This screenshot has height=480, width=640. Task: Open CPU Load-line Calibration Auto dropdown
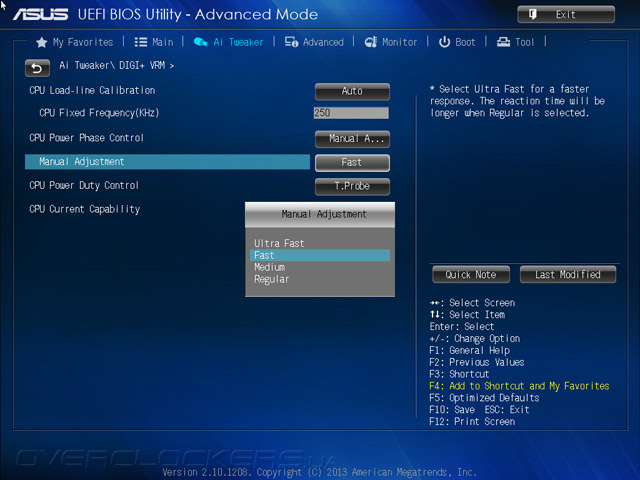coord(352,91)
